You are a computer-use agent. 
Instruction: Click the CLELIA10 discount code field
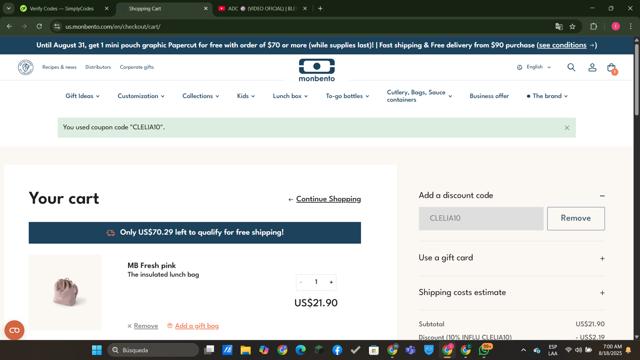tap(481, 218)
